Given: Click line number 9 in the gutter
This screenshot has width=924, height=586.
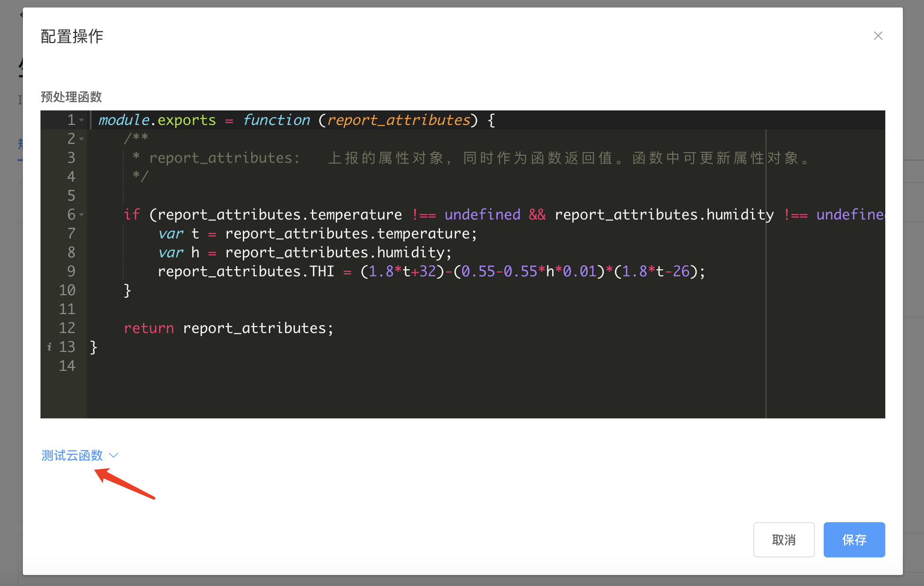Looking at the screenshot, I should coord(71,271).
